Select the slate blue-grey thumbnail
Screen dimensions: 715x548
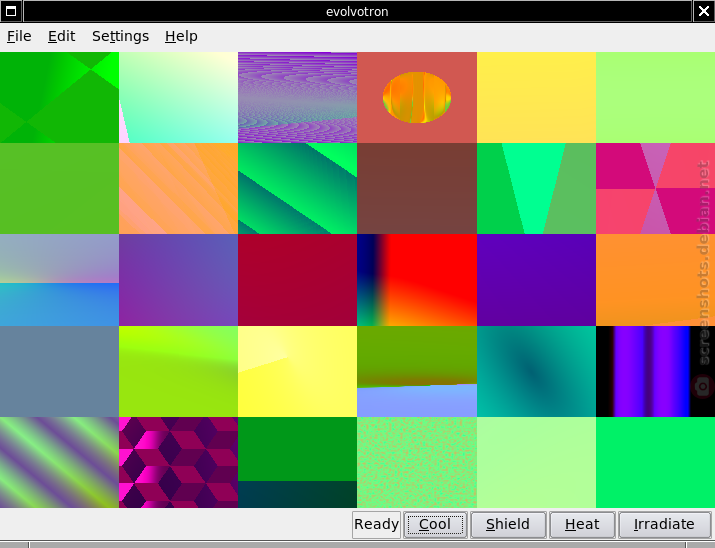click(x=59, y=371)
